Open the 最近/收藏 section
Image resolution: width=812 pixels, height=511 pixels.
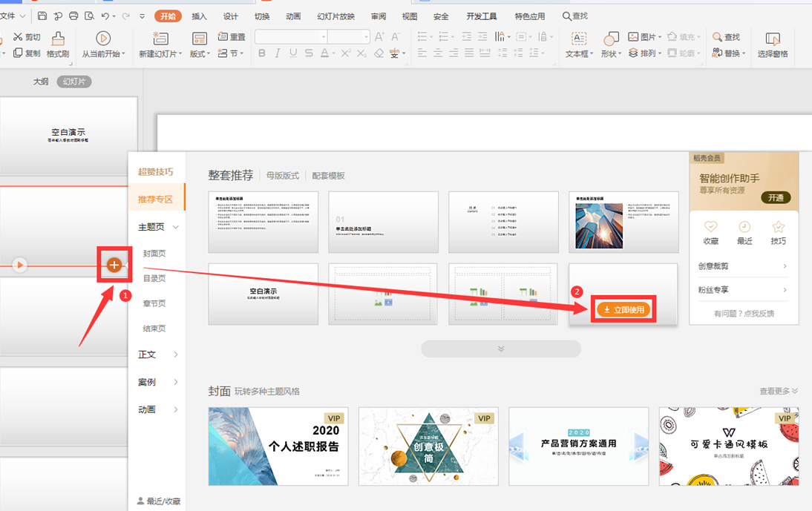pos(159,501)
